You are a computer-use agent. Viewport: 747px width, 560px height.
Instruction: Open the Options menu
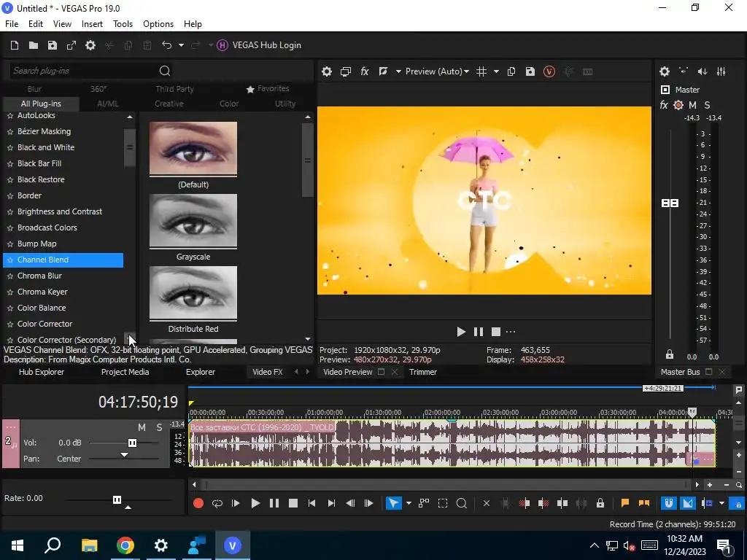[x=158, y=24]
